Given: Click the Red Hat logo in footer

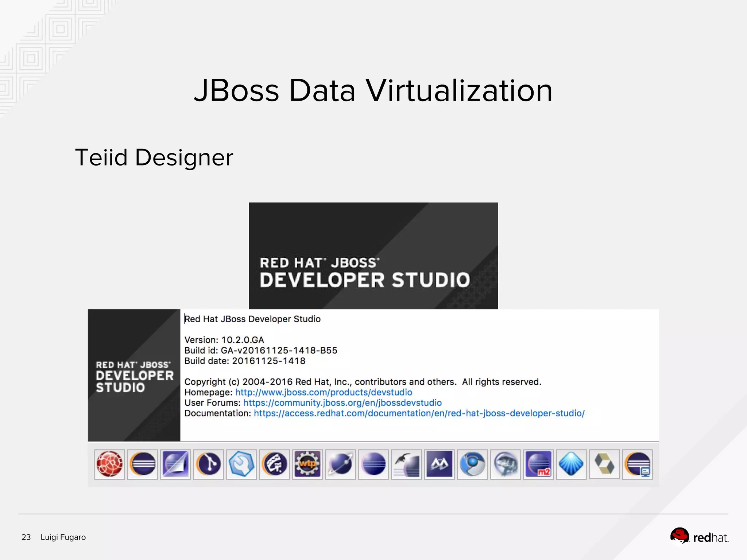Looking at the screenshot, I should [x=699, y=537].
